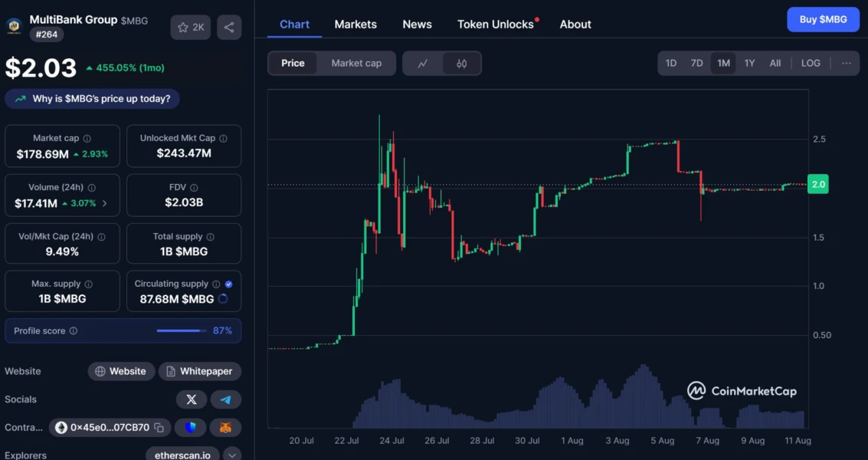This screenshot has width=868, height=460.
Task: Copy the contract address
Action: point(159,427)
